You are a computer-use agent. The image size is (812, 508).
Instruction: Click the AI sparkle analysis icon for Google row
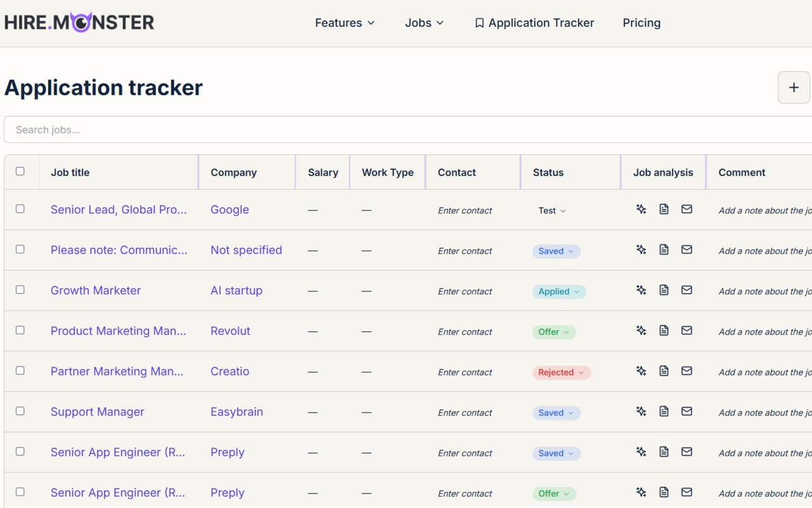(641, 209)
